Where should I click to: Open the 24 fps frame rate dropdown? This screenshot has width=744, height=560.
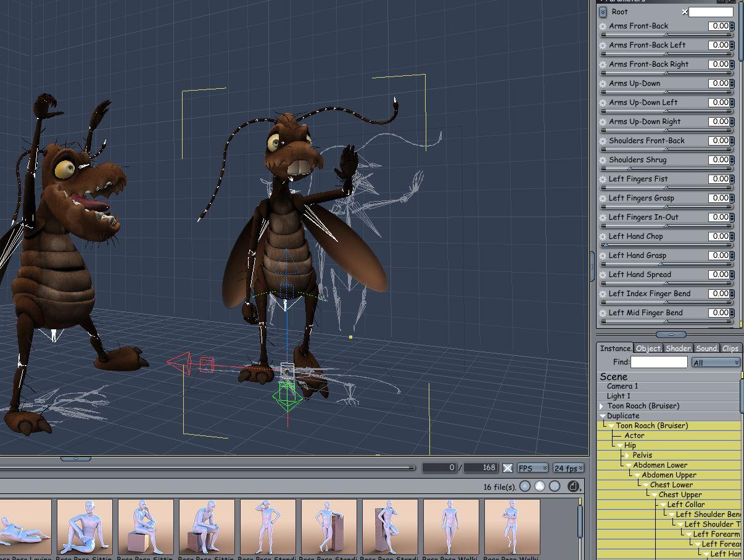(568, 468)
